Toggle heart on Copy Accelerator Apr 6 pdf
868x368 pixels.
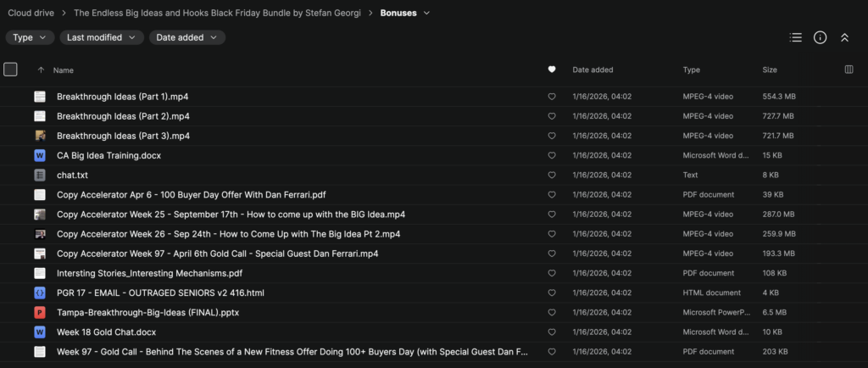551,195
